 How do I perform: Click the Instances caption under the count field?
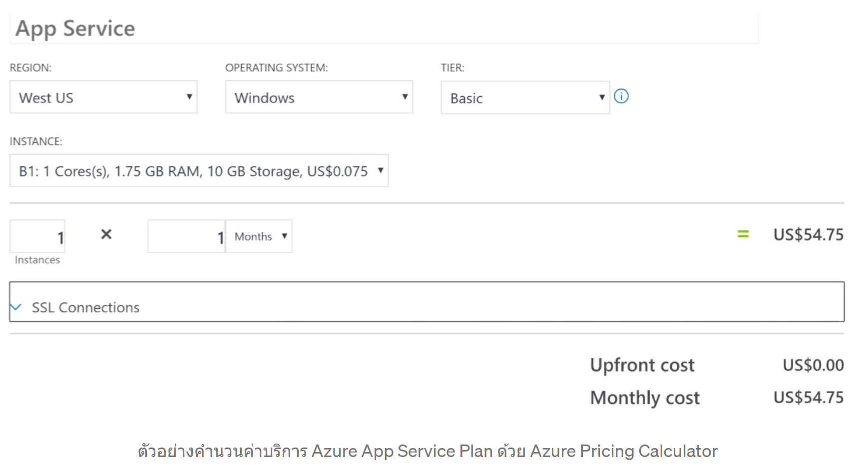tap(37, 260)
